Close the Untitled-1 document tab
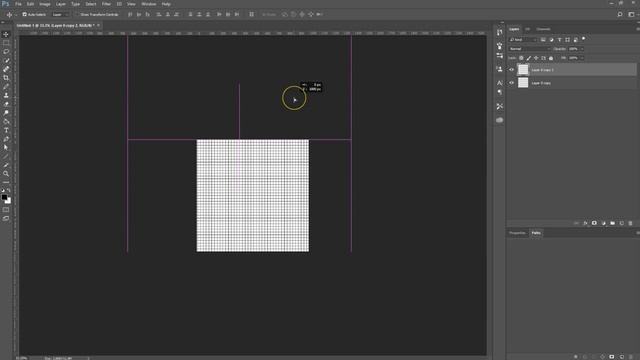The width and height of the screenshot is (640, 360). [98, 25]
